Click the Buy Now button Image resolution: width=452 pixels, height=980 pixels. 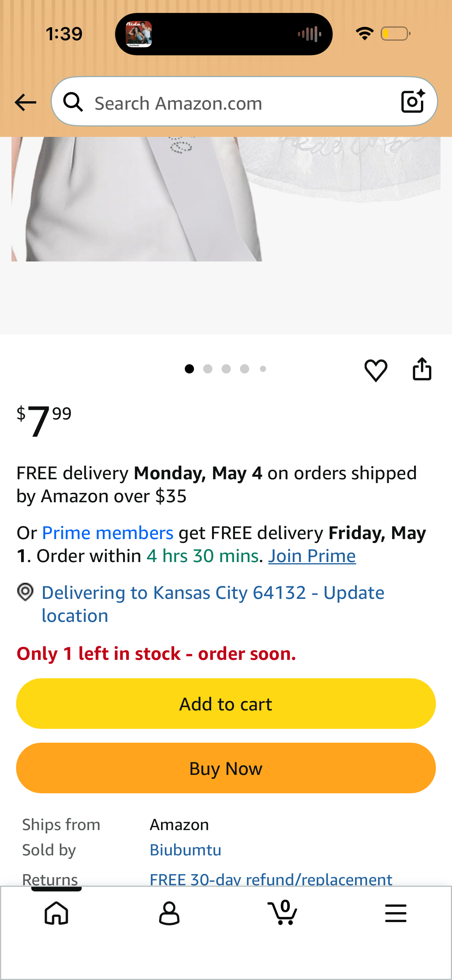coord(226,768)
